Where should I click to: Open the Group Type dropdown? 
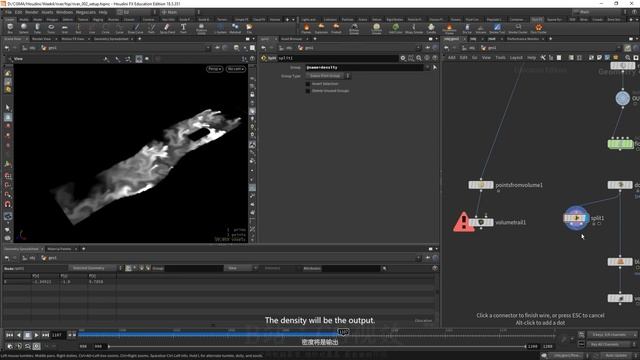tap(328, 76)
